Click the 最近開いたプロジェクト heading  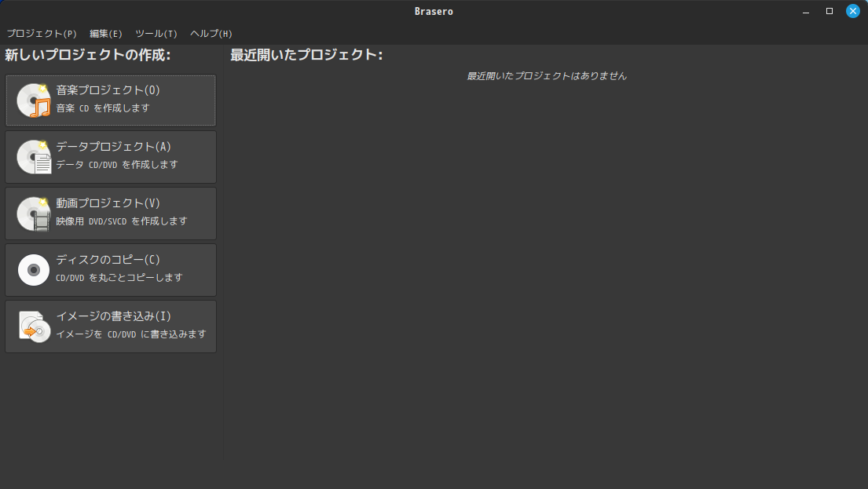(306, 55)
